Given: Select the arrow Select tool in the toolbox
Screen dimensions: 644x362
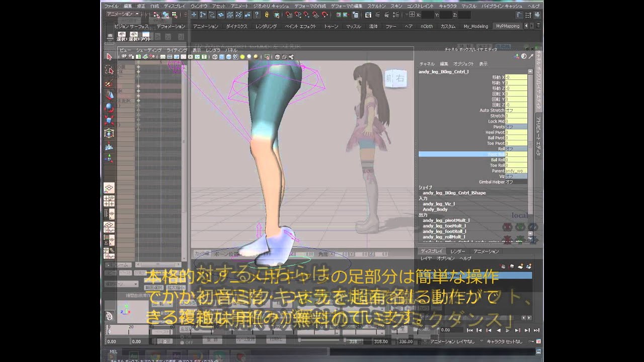Looking at the screenshot, I should [109, 57].
